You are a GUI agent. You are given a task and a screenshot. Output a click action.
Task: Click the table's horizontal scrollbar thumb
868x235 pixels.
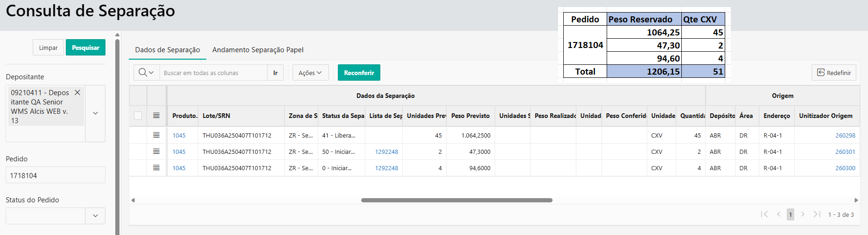[x=456, y=200]
